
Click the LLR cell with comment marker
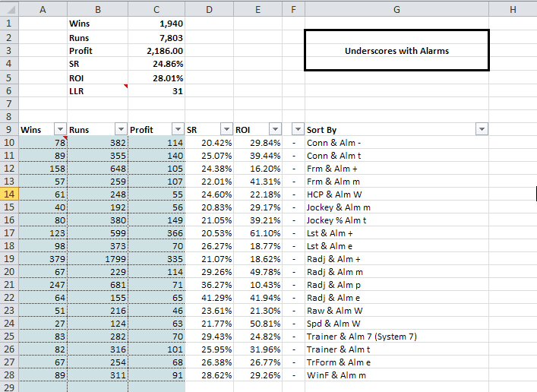tap(97, 90)
